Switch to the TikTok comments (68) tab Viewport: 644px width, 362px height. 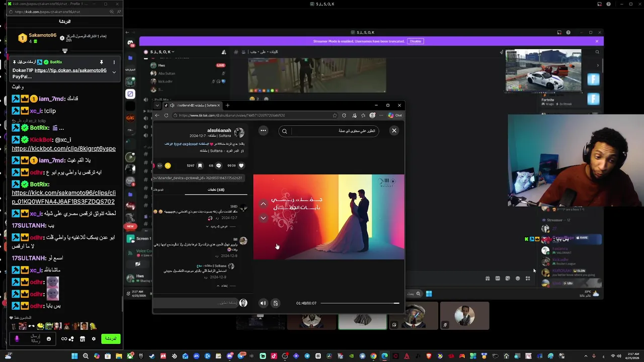point(216,190)
